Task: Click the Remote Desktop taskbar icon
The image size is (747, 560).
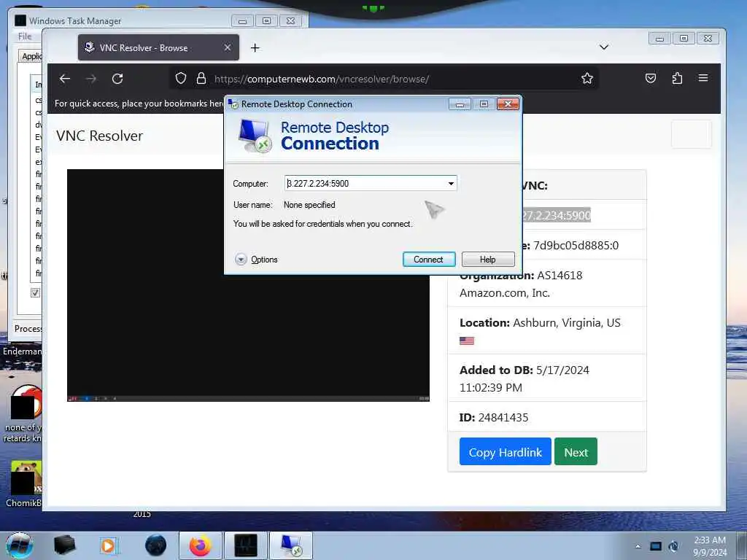Action: click(x=291, y=545)
